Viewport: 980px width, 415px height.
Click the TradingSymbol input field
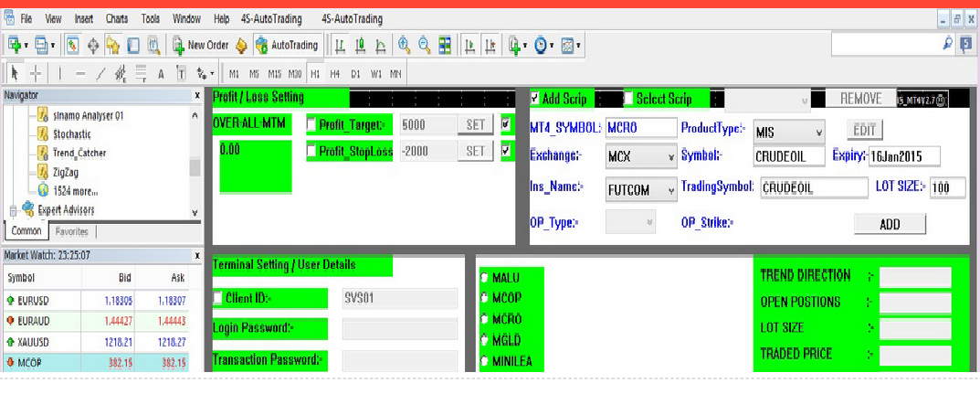tap(815, 187)
